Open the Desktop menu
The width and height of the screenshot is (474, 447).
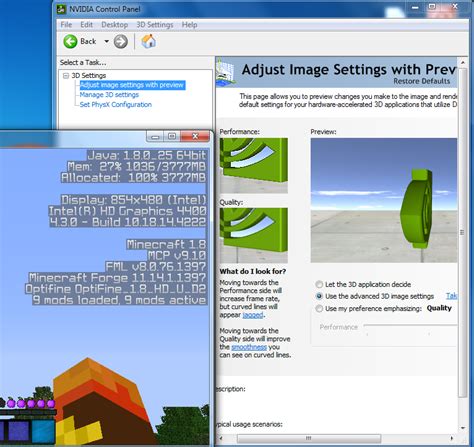pos(114,25)
